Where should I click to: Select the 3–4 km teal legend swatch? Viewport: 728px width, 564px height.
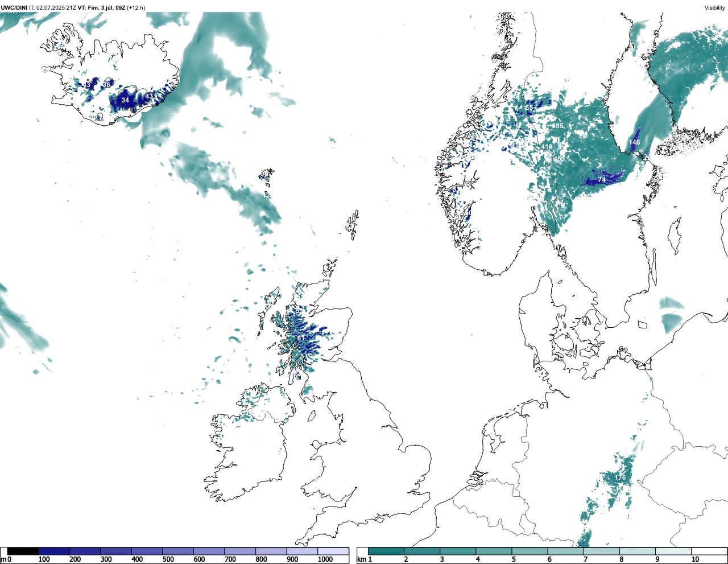(x=458, y=551)
